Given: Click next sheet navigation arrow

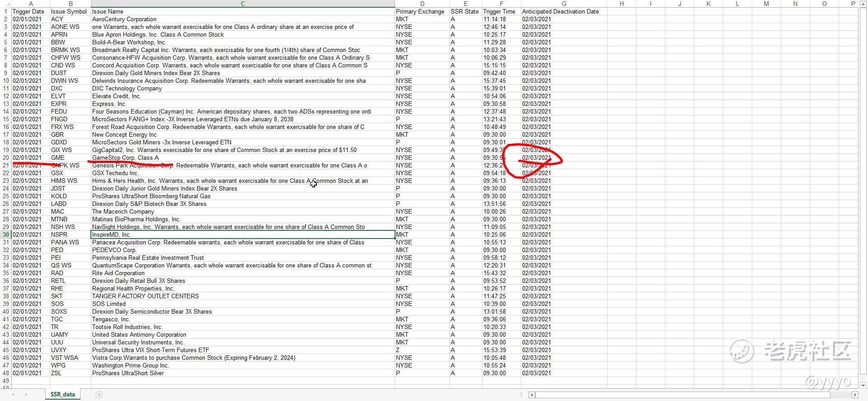Looking at the screenshot, I should click(x=25, y=395).
